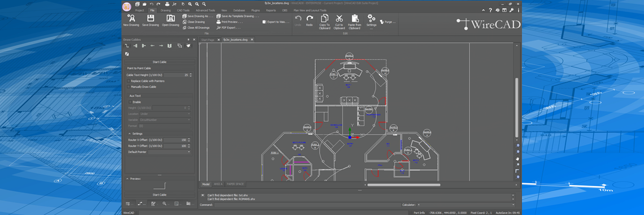Close the fp3w_locations.dwg tab
This screenshot has height=215, width=644.
252,40
